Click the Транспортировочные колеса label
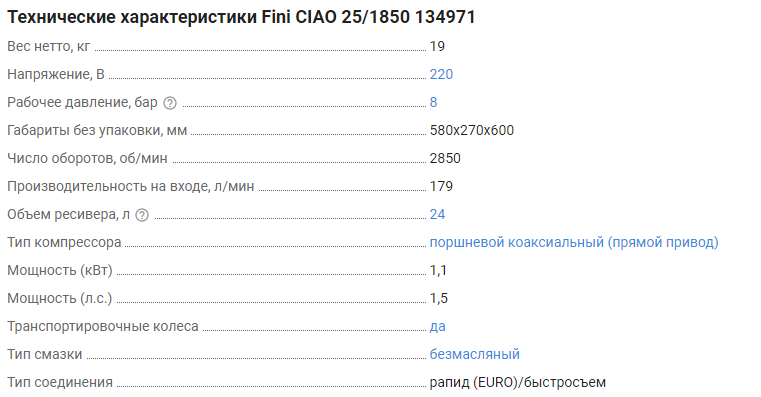Screen dimensions: 761x397 click(x=103, y=326)
